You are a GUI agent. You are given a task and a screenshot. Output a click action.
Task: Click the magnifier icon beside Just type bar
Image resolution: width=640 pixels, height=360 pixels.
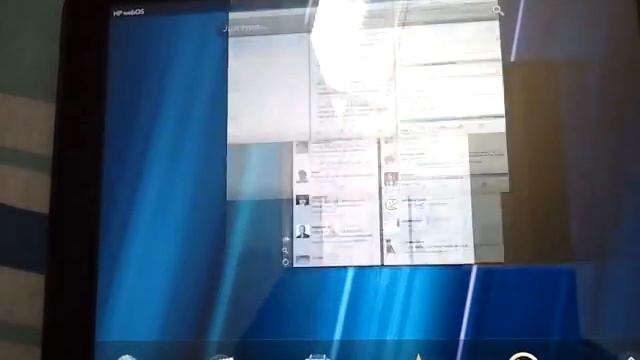coord(498,11)
